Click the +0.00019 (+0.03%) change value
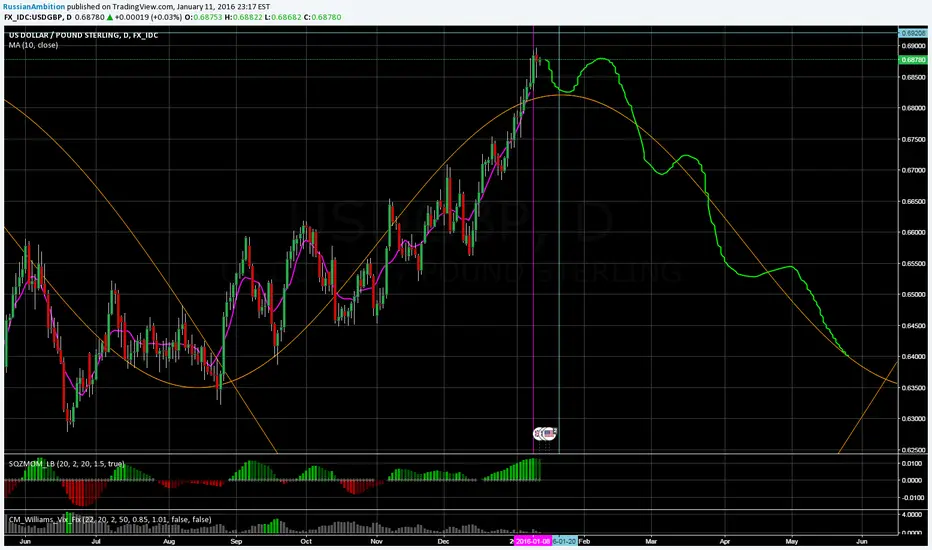932x550 pixels. (149, 17)
